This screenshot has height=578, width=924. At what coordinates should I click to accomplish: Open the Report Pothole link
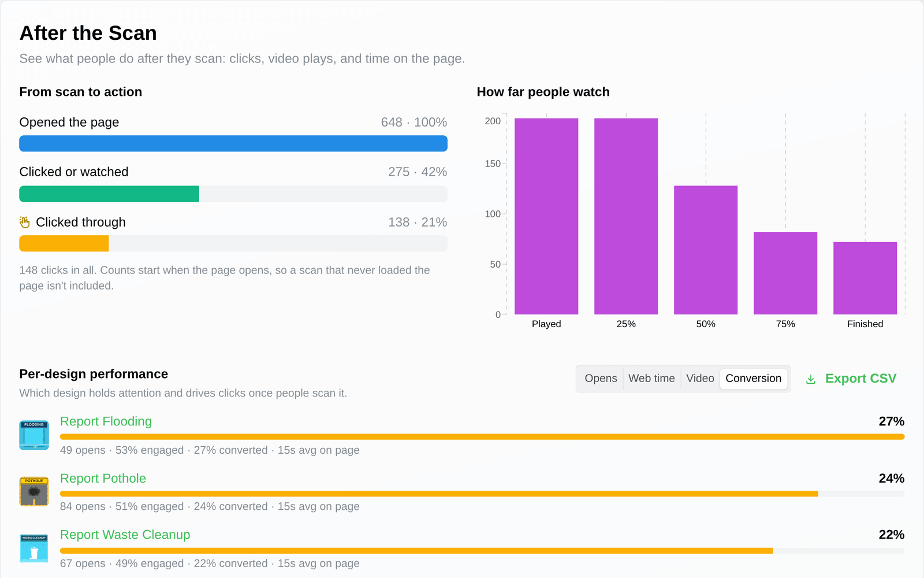pos(103,479)
